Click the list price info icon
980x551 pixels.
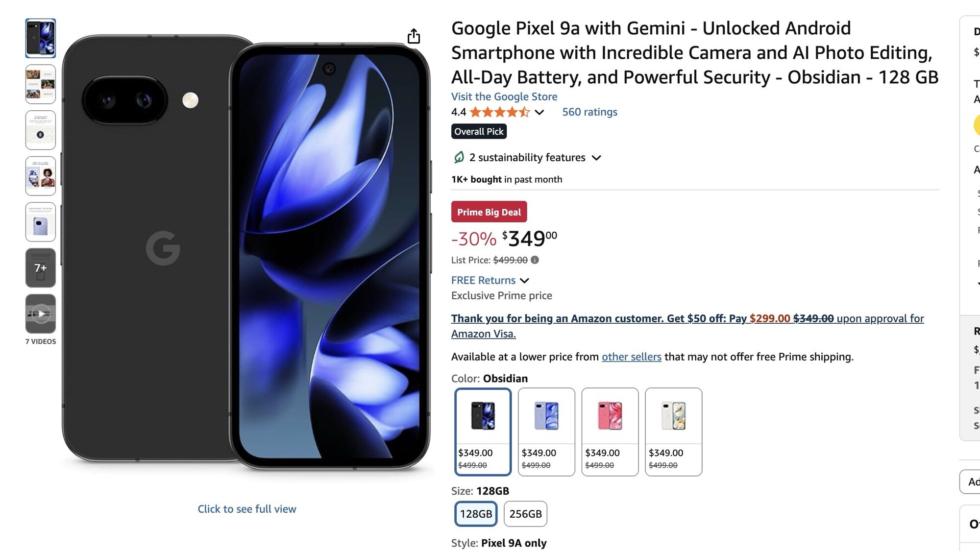click(535, 260)
